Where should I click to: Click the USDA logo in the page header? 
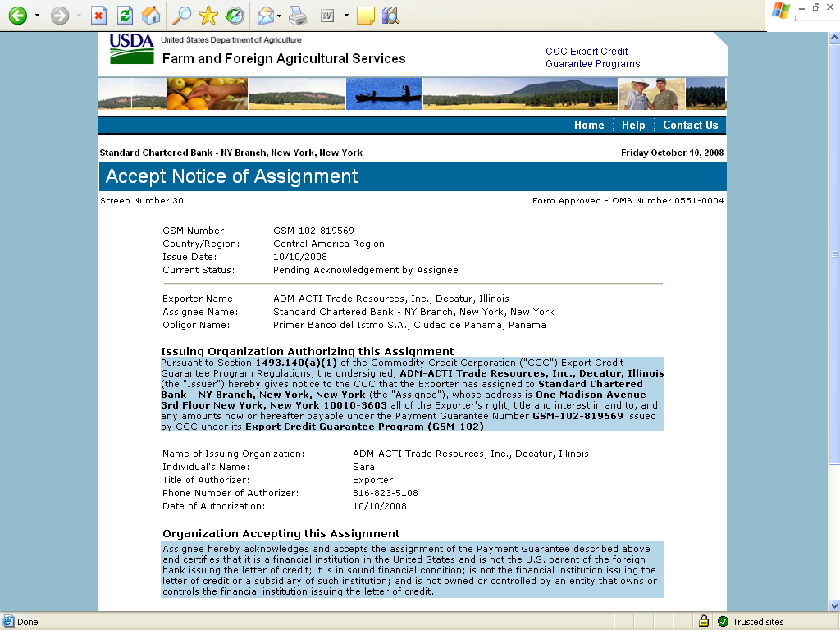point(132,48)
